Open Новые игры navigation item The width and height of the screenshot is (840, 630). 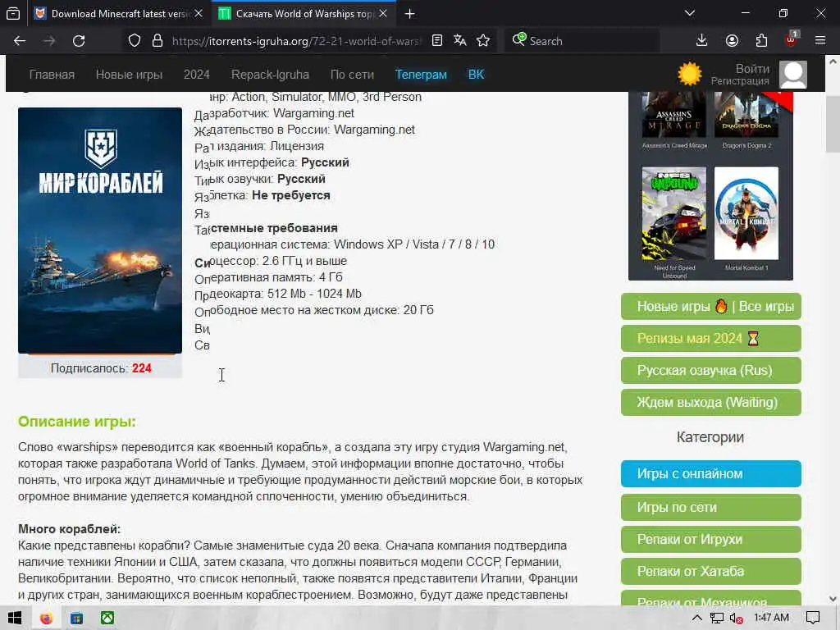[129, 75]
